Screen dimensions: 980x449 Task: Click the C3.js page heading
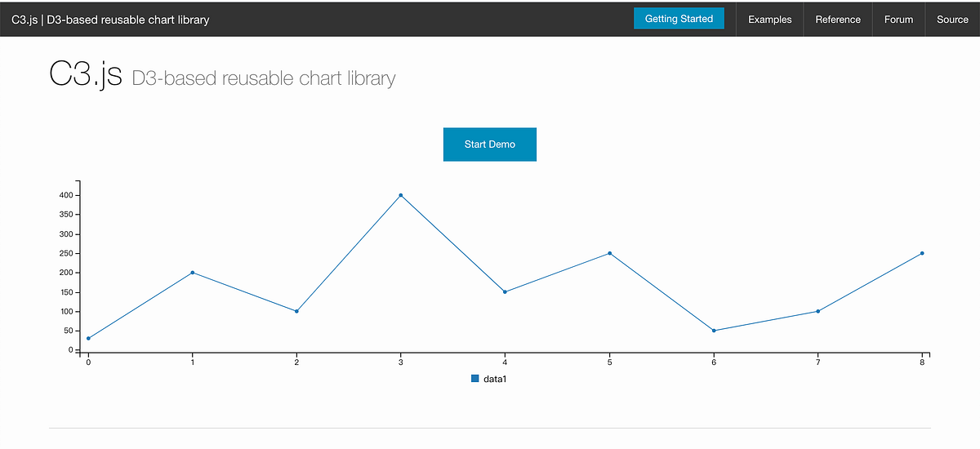(86, 76)
